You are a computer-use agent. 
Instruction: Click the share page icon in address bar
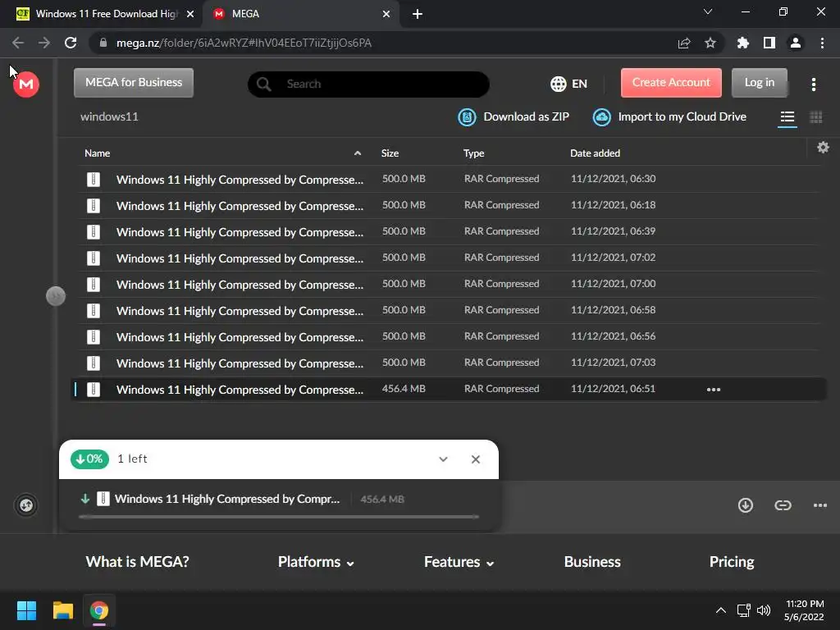pos(683,43)
